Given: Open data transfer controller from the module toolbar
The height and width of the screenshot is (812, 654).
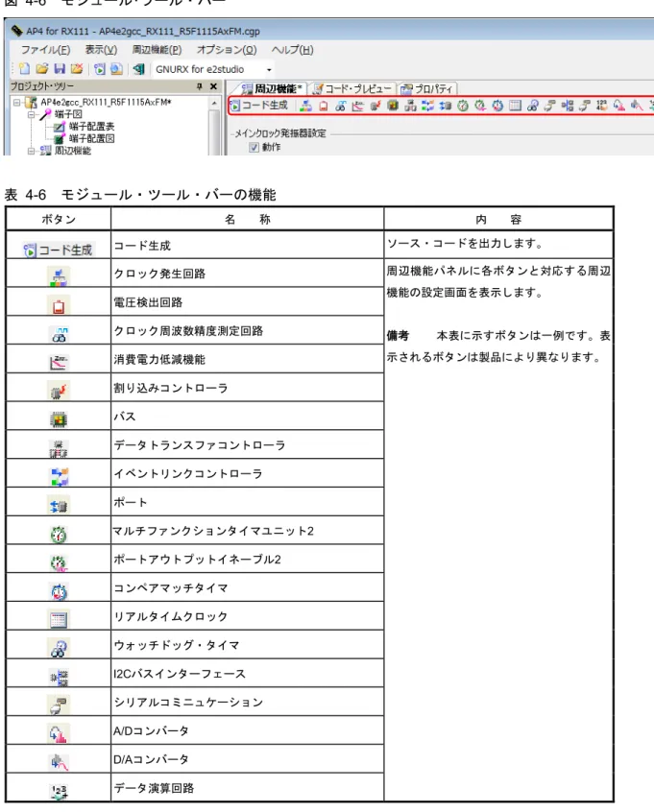Looking at the screenshot, I should point(410,106).
